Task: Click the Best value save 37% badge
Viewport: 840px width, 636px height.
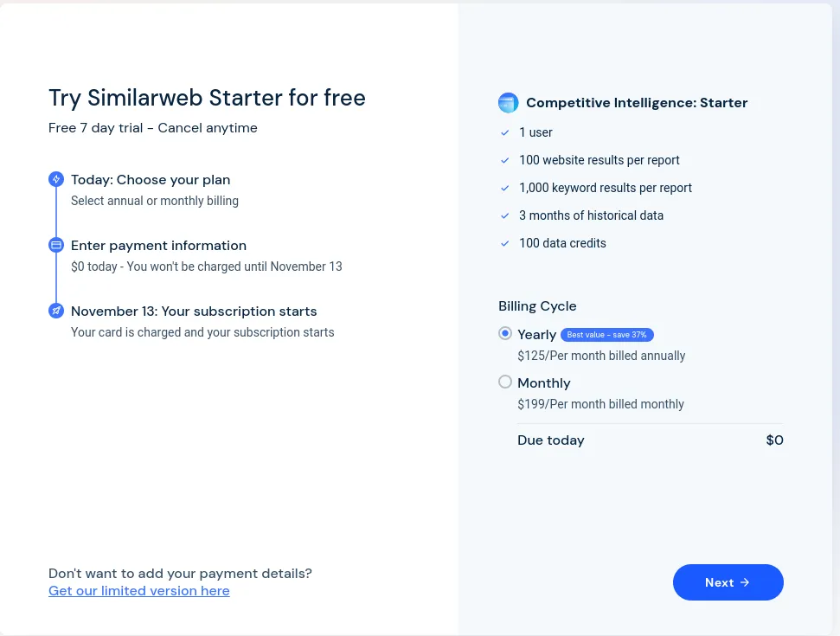Action: click(607, 334)
